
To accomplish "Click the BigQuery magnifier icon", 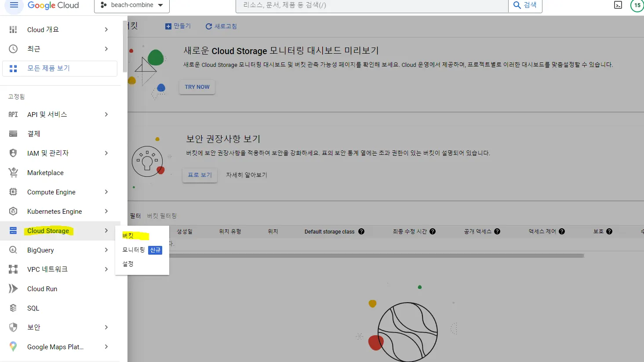I will pyautogui.click(x=13, y=250).
